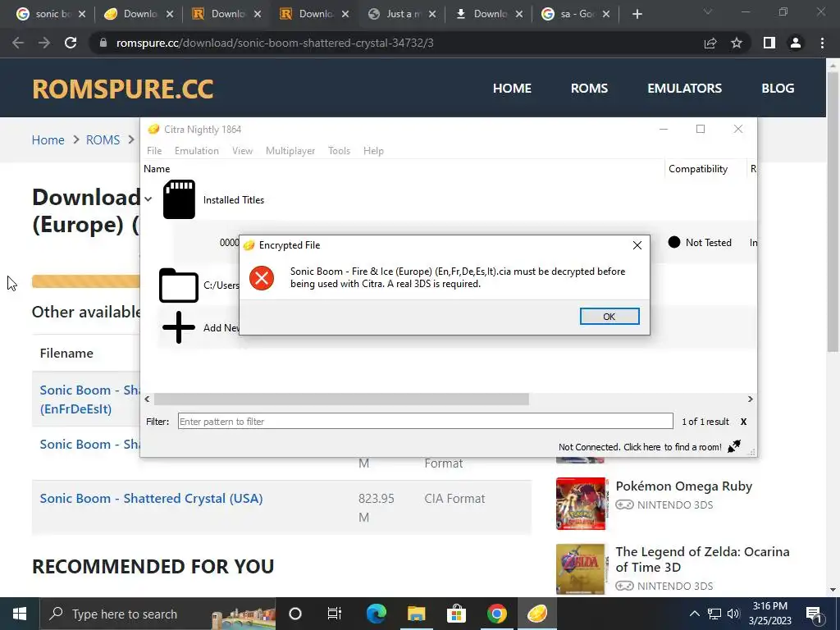Close the Encrypted File dialog with X

pyautogui.click(x=637, y=245)
